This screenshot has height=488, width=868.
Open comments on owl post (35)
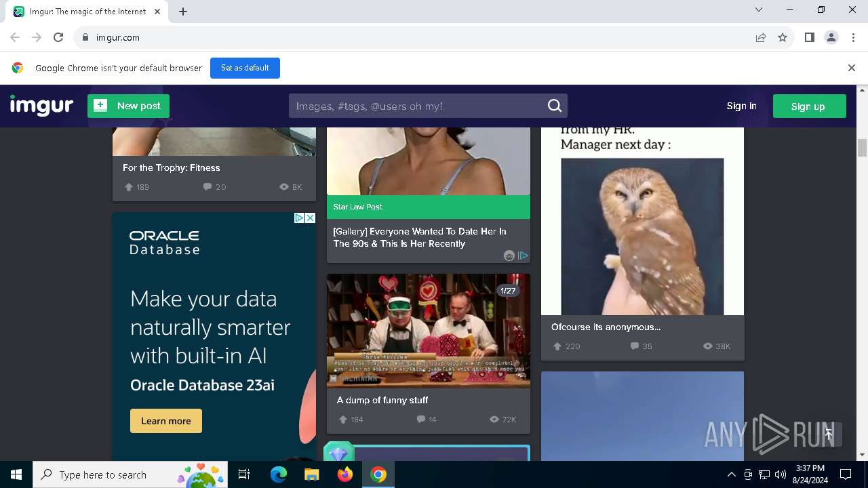click(635, 346)
